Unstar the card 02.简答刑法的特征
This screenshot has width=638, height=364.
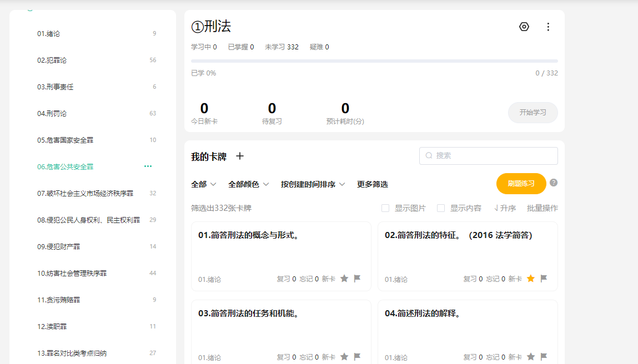531,279
